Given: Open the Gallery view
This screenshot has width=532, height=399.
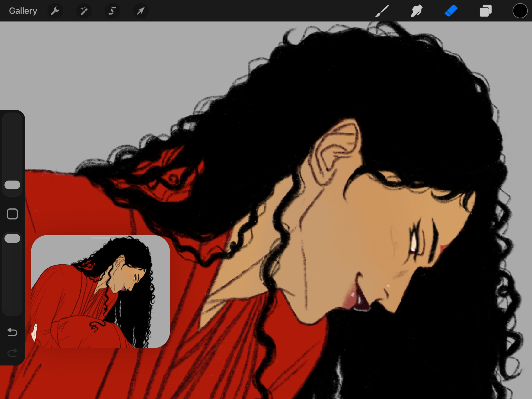Looking at the screenshot, I should 23,11.
